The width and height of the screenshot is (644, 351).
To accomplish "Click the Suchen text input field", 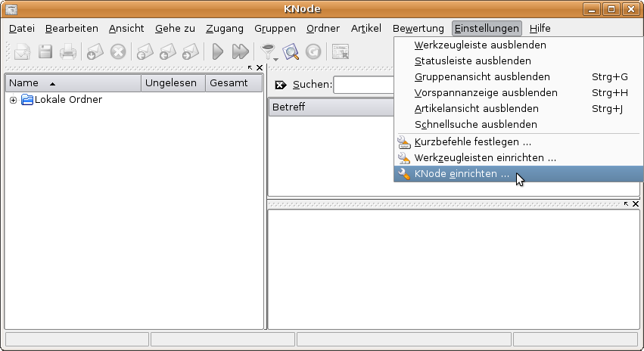I will [x=363, y=85].
